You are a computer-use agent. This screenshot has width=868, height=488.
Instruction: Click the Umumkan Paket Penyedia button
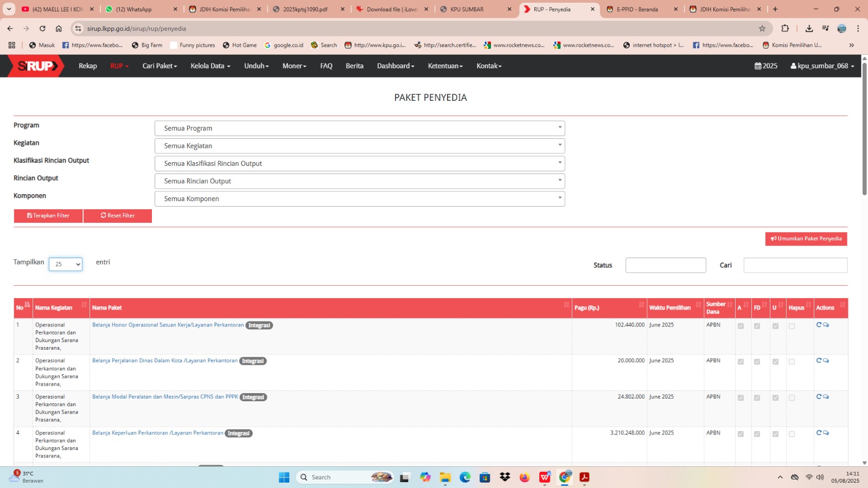pyautogui.click(x=806, y=239)
